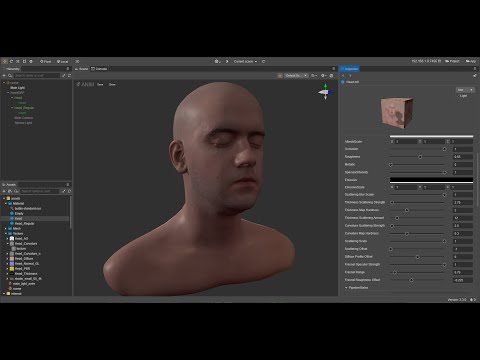The height and width of the screenshot is (360, 480).
Task: Select the Rect transform tool
Action: tap(24, 61)
